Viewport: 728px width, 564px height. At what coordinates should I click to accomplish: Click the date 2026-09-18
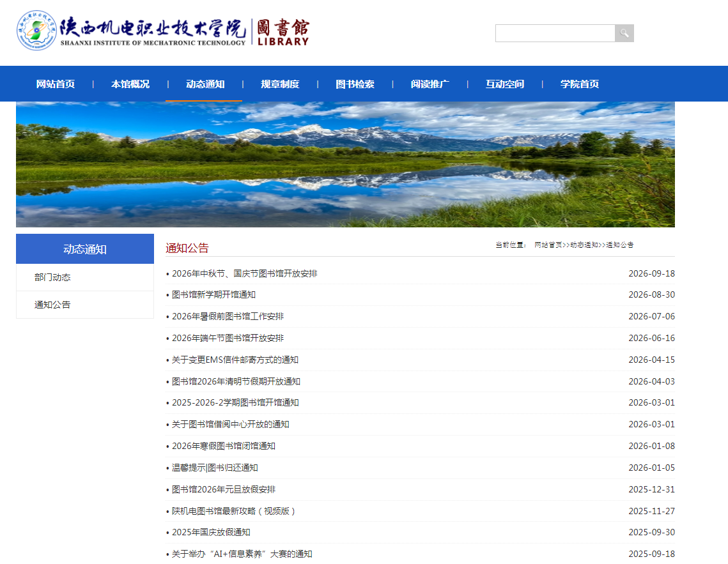pyautogui.click(x=651, y=273)
